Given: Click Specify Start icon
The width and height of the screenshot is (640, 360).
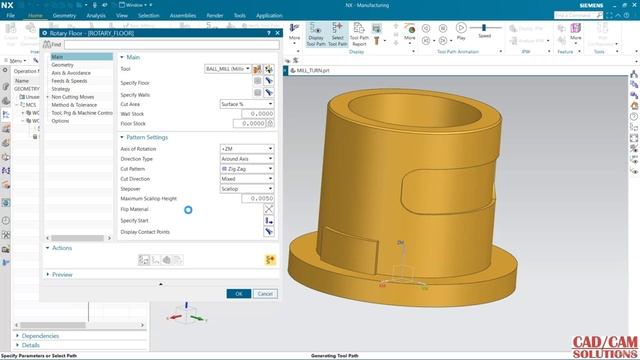Looking at the screenshot, I should coord(269,221).
